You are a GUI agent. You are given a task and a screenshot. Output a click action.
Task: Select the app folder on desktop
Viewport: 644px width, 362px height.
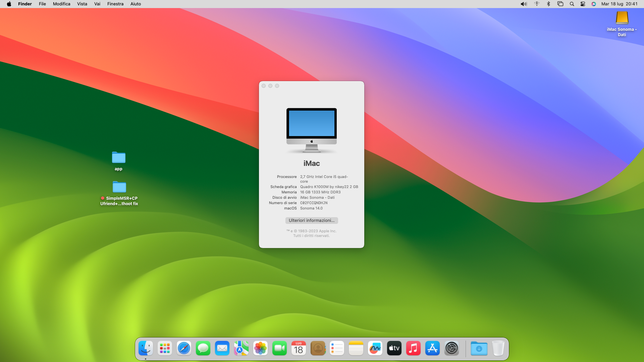pos(118,158)
